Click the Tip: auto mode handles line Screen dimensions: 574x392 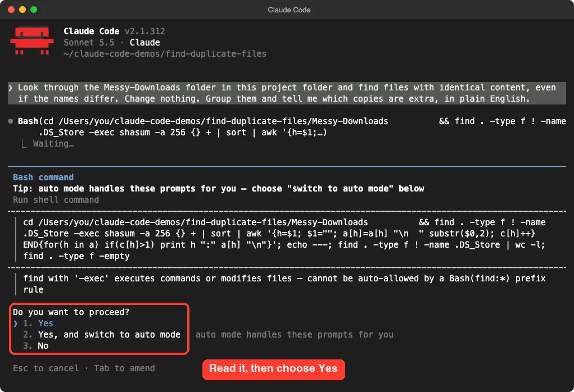point(219,189)
